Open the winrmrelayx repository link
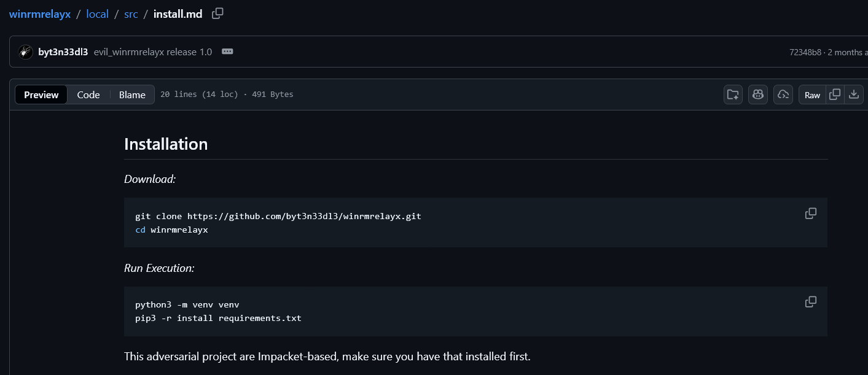 39,13
